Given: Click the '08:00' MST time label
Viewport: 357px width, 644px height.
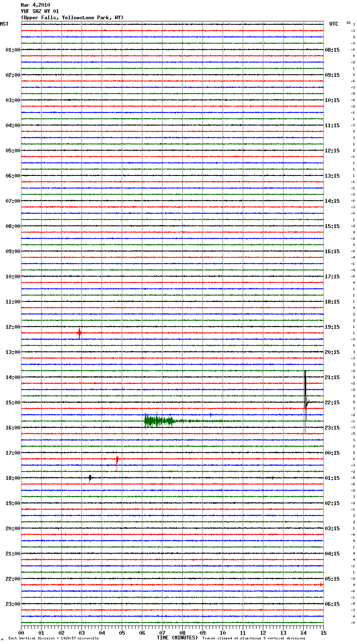Looking at the screenshot, I should [13, 226].
